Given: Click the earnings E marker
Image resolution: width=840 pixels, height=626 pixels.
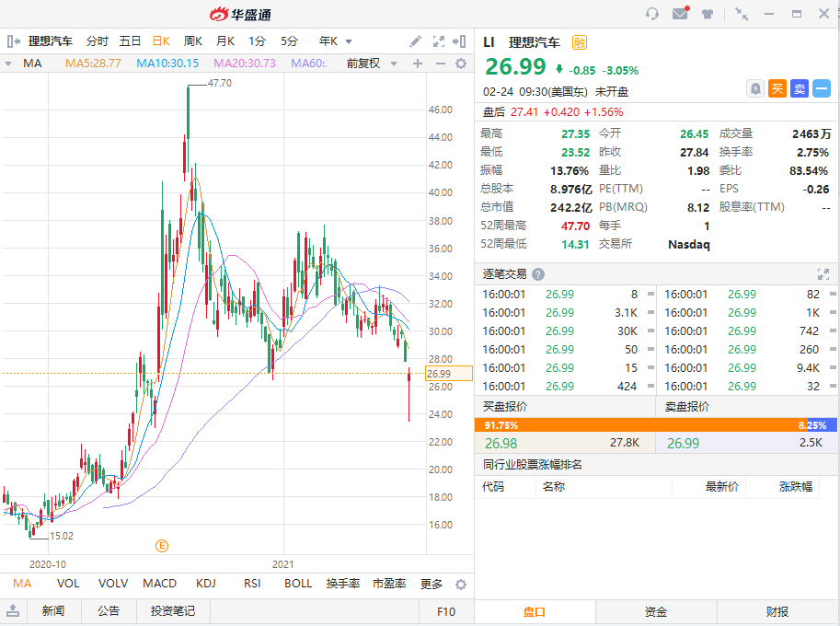Looking at the screenshot, I should (x=162, y=546).
